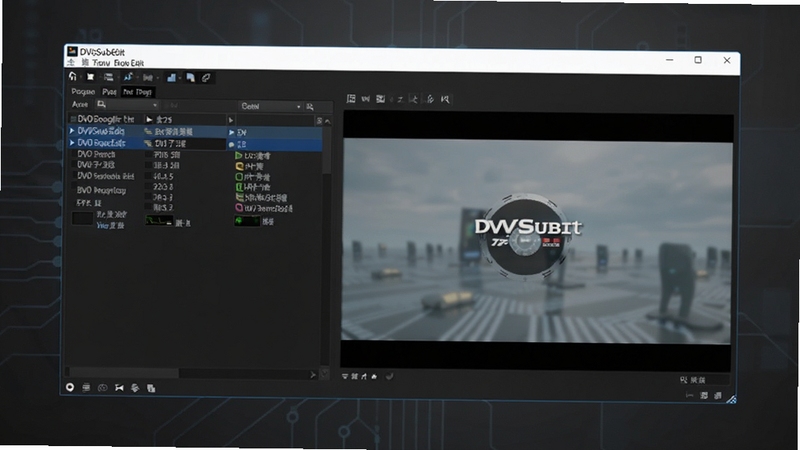The image size is (800, 450).
Task: Switch to the Pyag tab
Action: click(109, 92)
